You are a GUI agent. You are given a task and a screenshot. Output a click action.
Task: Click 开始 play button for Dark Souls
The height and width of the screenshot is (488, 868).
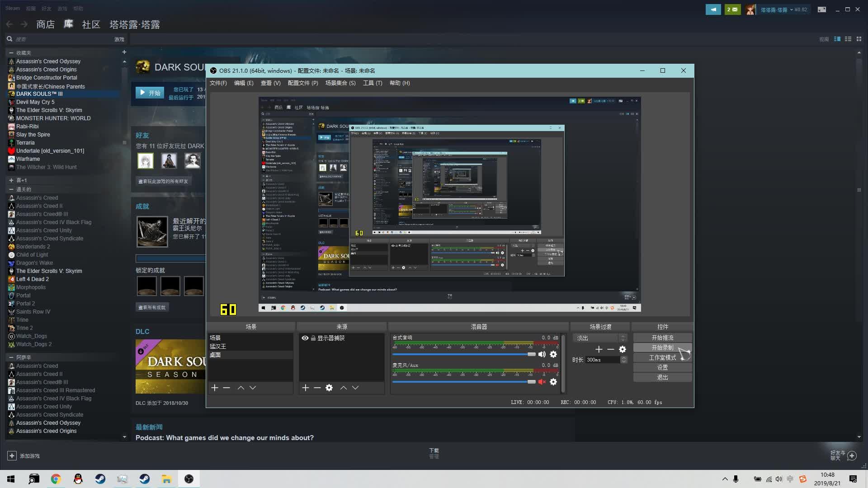coord(150,93)
